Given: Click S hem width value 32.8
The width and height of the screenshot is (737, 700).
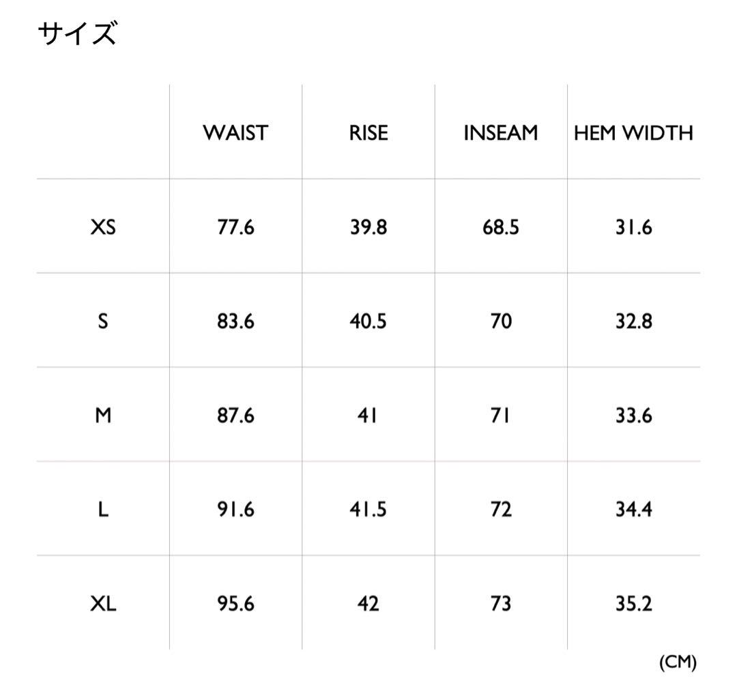Looking at the screenshot, I should 634,321.
